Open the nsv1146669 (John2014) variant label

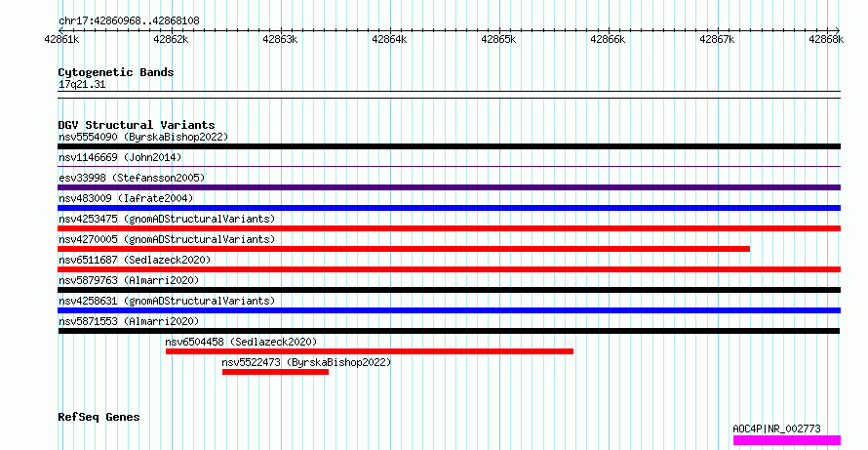coord(120,157)
